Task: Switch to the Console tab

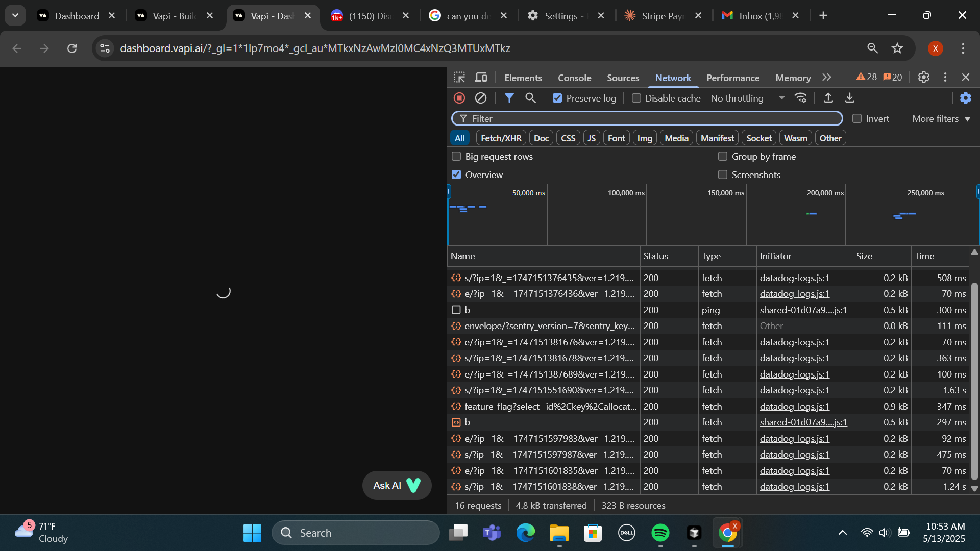Action: coord(574,78)
